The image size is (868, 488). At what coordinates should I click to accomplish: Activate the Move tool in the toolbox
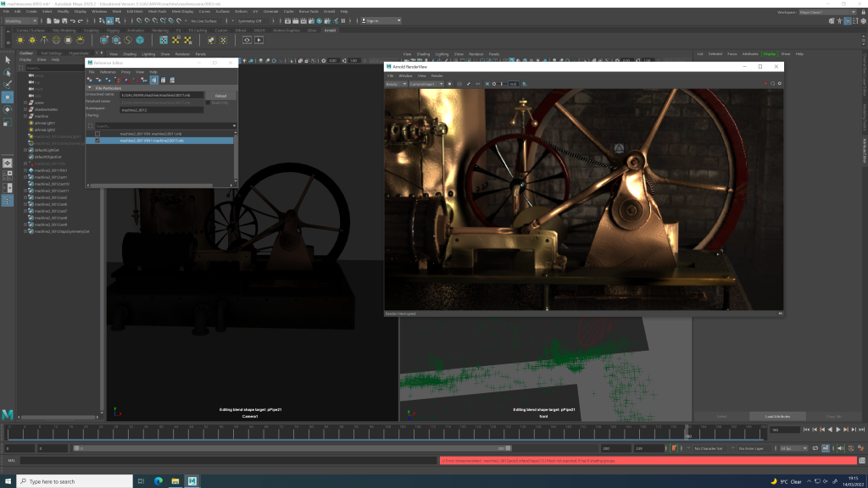pyautogui.click(x=7, y=97)
